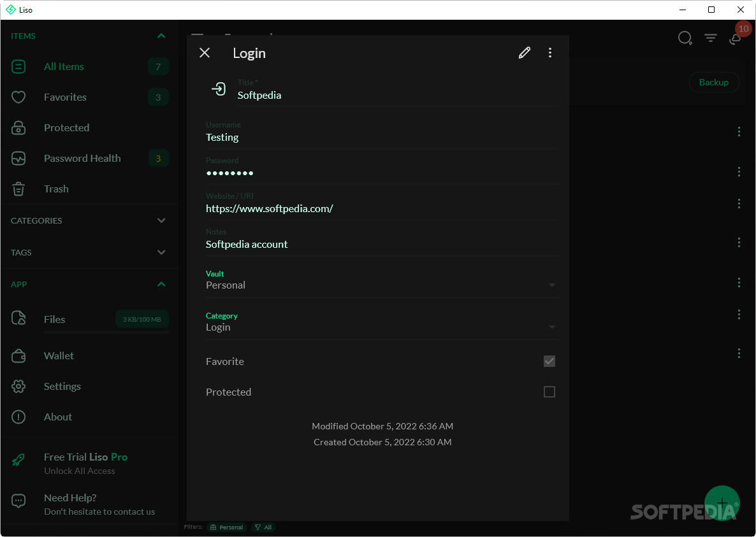
Task: Open Wallet
Action: coord(90,356)
